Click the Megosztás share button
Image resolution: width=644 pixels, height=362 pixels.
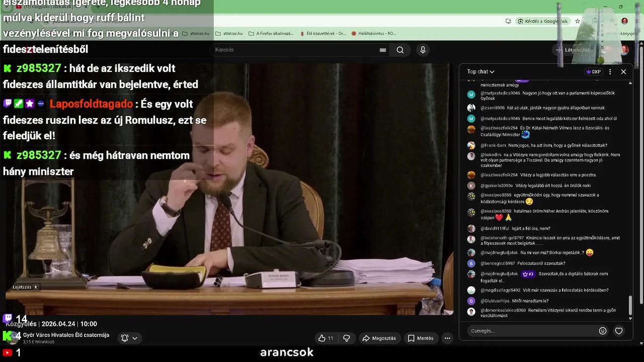[379, 338]
